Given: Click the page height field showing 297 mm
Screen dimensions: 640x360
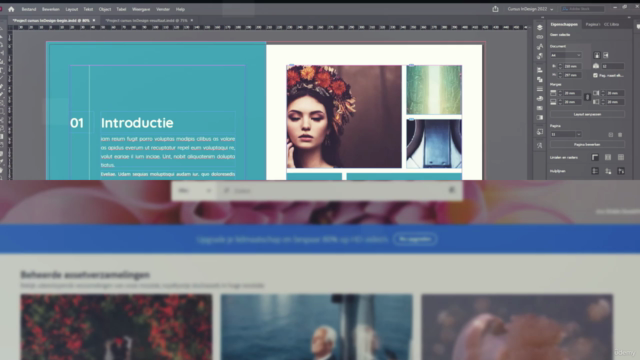Looking at the screenshot, I should (572, 75).
